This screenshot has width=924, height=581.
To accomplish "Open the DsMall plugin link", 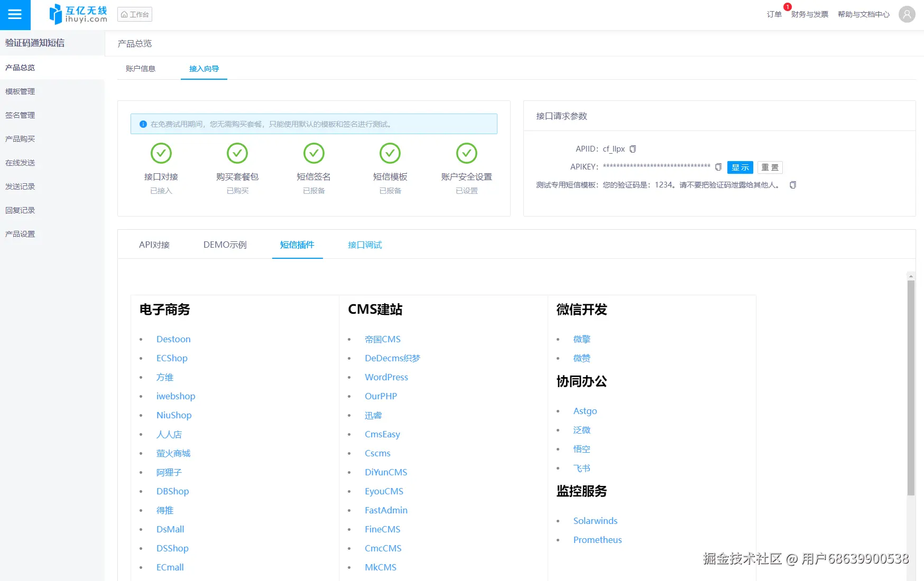I will (170, 529).
